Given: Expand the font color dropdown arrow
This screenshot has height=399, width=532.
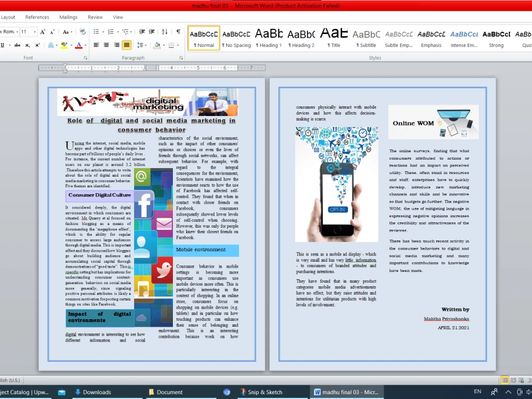Looking at the screenshot, I should (x=86, y=45).
